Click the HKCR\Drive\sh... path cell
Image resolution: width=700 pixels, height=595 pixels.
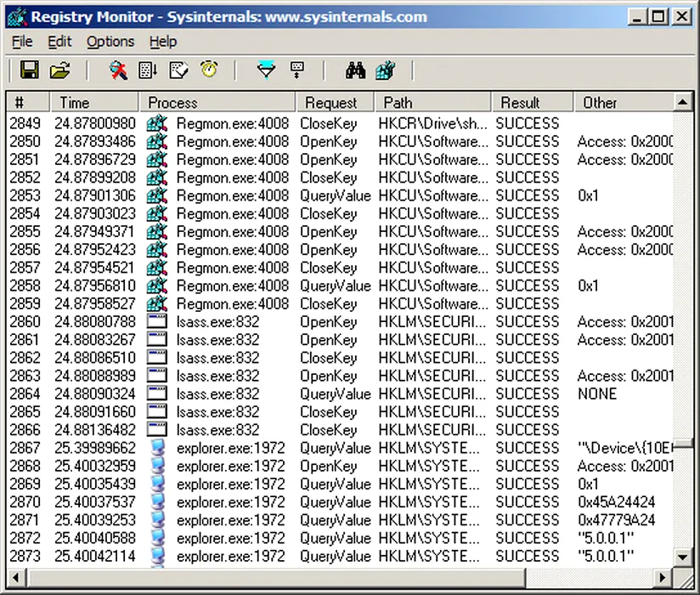(433, 123)
